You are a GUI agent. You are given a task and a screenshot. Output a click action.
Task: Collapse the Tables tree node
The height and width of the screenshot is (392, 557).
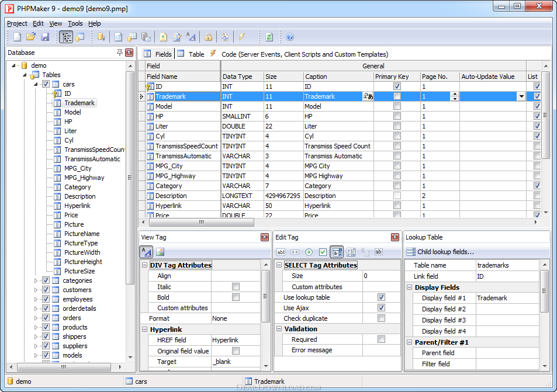tap(25, 75)
